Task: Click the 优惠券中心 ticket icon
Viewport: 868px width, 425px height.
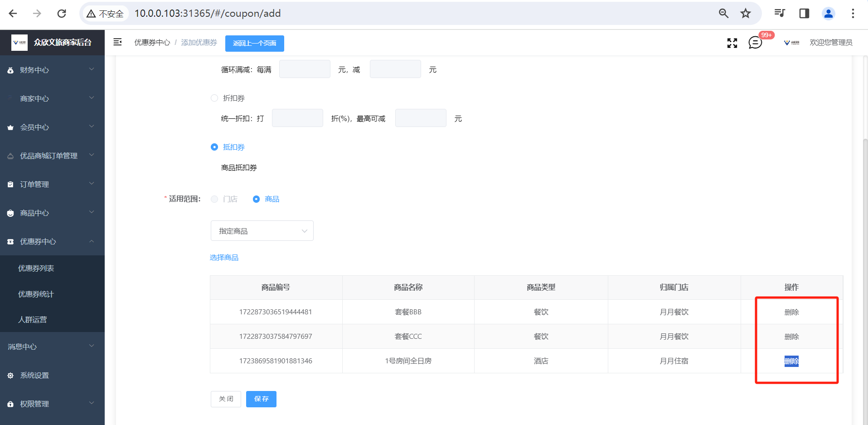Action: tap(10, 242)
